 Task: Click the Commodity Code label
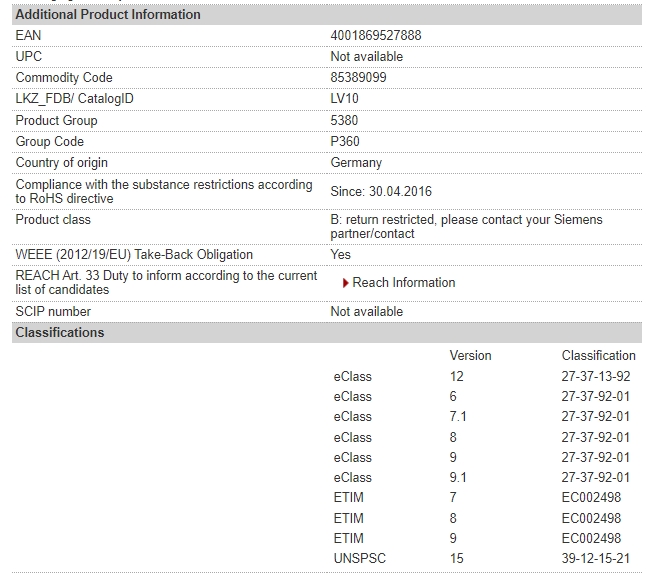click(x=64, y=77)
